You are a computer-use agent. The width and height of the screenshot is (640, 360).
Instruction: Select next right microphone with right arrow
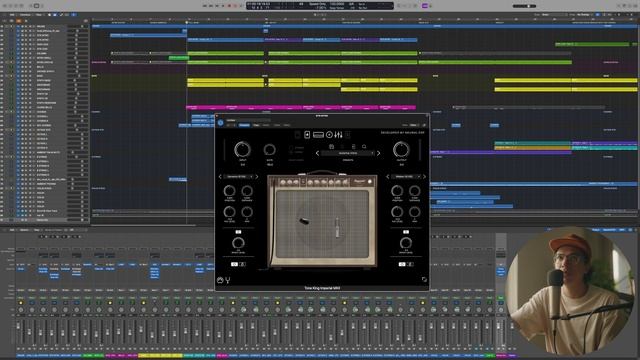[x=424, y=177]
